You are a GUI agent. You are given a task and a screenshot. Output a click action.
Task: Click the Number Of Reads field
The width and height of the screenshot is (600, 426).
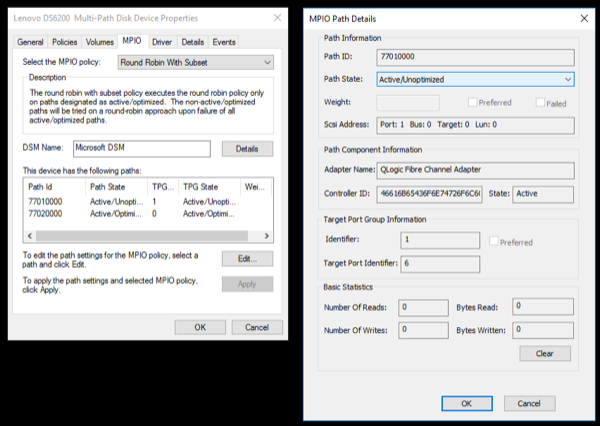pyautogui.click(x=423, y=308)
